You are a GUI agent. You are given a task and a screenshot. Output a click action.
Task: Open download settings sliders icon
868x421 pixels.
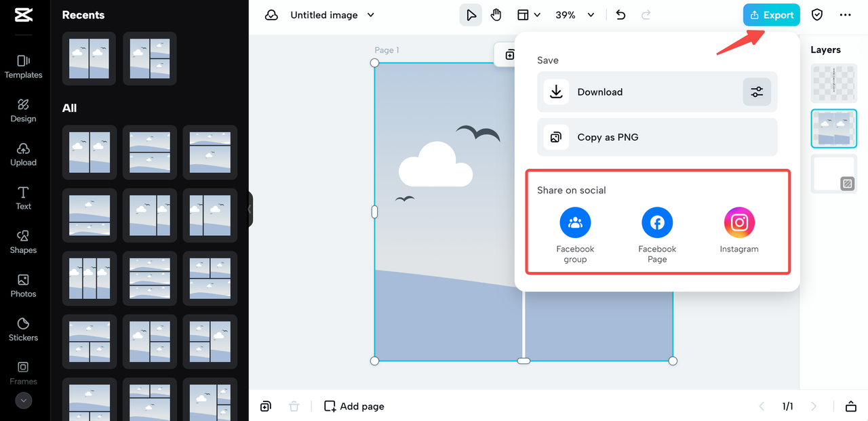click(x=757, y=92)
